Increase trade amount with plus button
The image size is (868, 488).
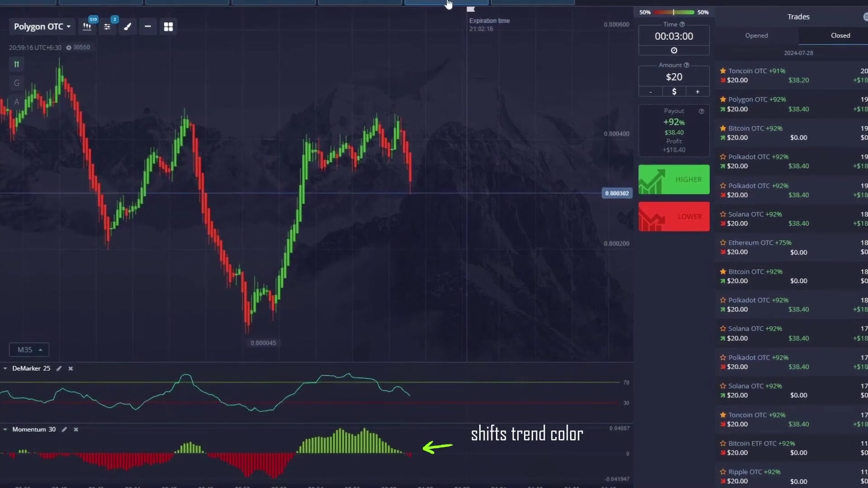[698, 92]
